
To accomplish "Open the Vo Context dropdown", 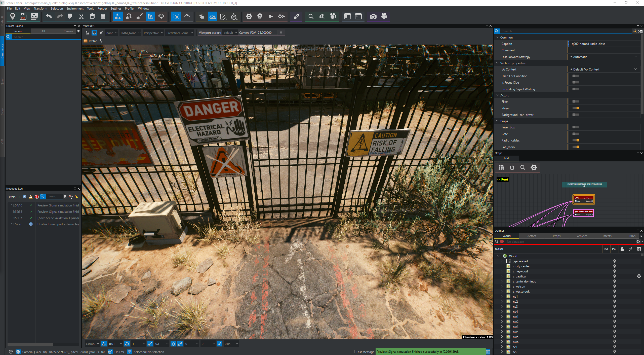I will pos(604,69).
